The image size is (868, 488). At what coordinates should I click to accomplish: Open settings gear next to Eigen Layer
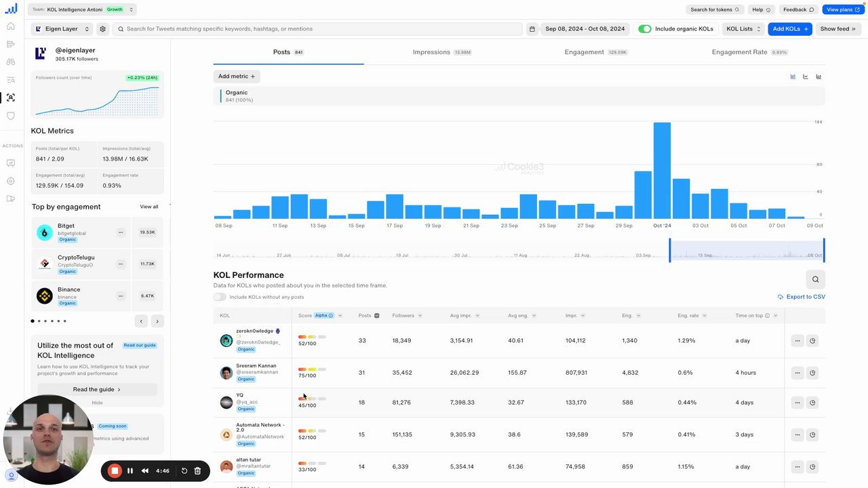tap(102, 29)
